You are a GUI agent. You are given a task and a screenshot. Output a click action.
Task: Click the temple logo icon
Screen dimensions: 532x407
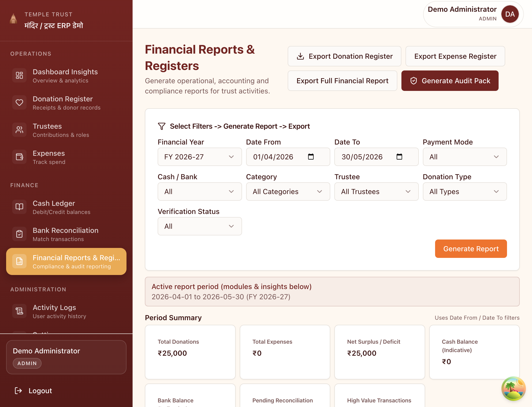pos(14,19)
